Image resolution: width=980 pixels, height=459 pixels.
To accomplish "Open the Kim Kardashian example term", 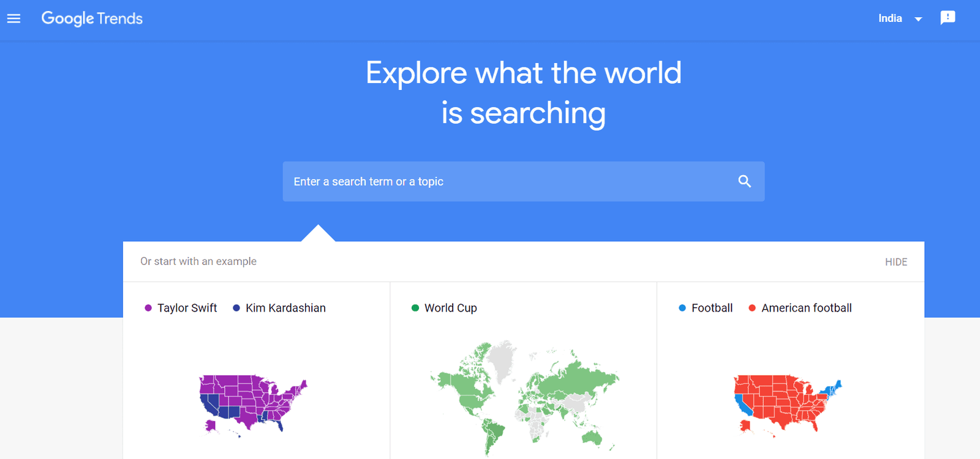I will click(285, 308).
